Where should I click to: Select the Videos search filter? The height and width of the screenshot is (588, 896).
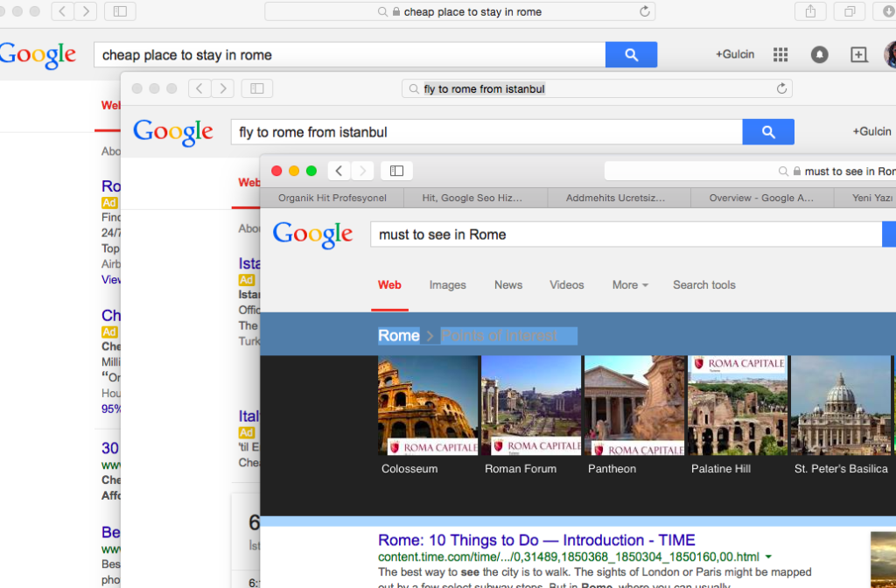tap(567, 284)
